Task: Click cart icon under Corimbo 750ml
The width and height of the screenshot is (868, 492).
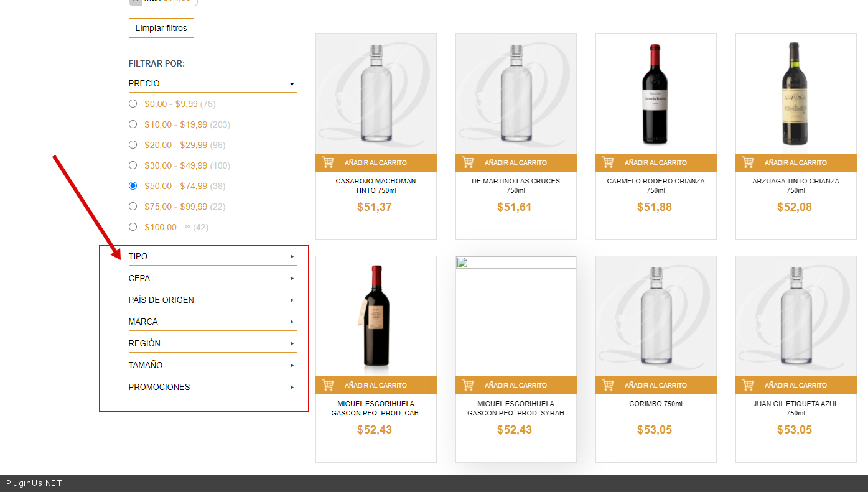Action: [x=608, y=385]
